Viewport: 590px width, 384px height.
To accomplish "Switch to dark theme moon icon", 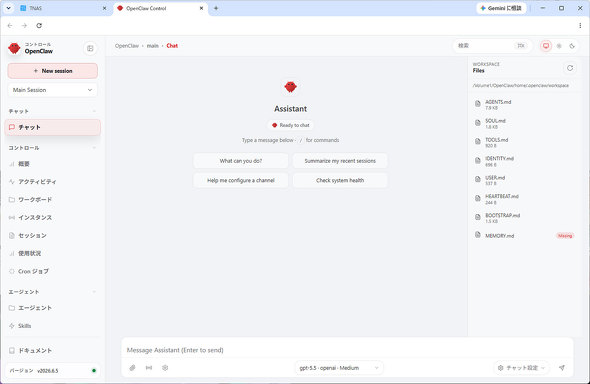I will pyautogui.click(x=572, y=46).
